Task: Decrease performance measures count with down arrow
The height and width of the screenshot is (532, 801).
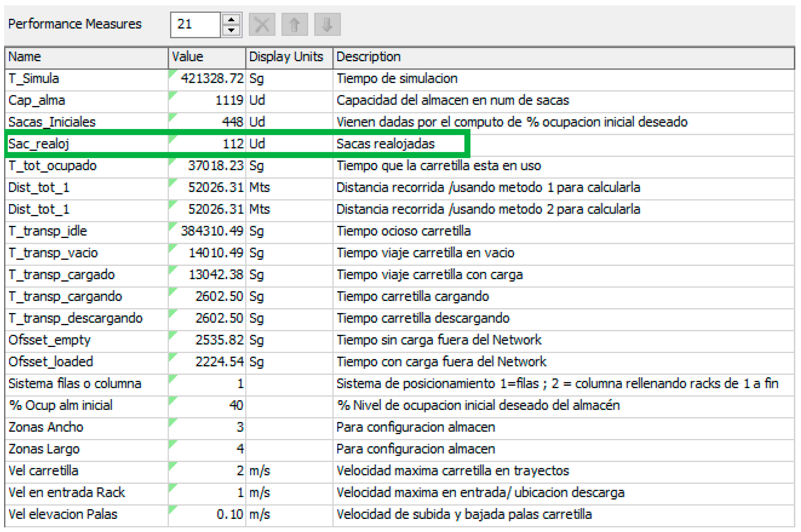Action: [x=231, y=30]
